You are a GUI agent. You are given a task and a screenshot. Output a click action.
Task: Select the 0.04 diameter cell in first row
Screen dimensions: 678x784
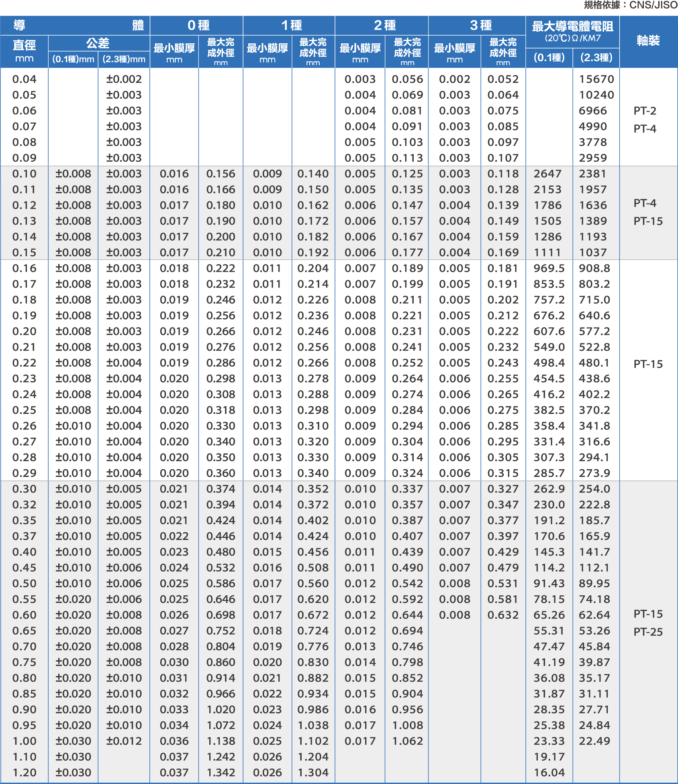[24, 79]
